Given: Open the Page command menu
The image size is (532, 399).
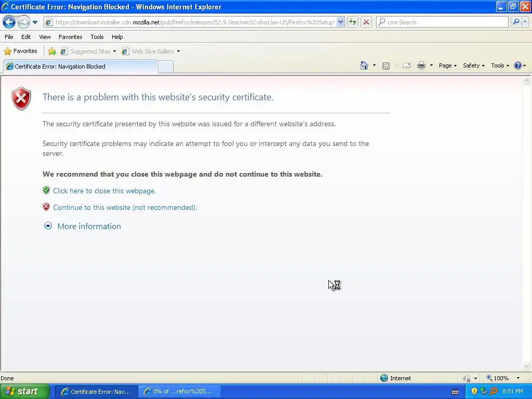Looking at the screenshot, I should (x=447, y=65).
